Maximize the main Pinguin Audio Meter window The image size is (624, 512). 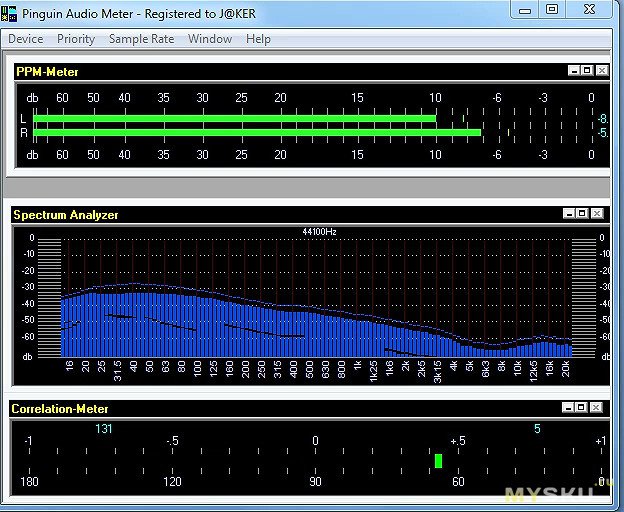click(552, 10)
